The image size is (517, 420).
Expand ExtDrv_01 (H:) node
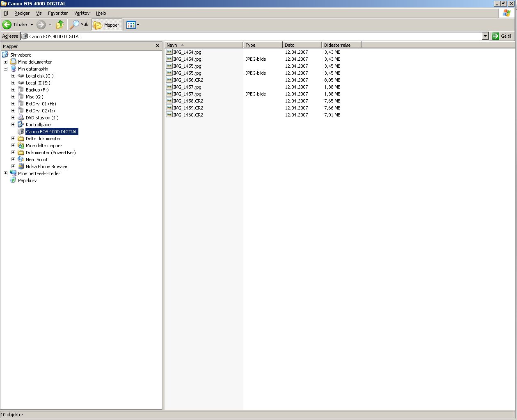click(x=13, y=103)
